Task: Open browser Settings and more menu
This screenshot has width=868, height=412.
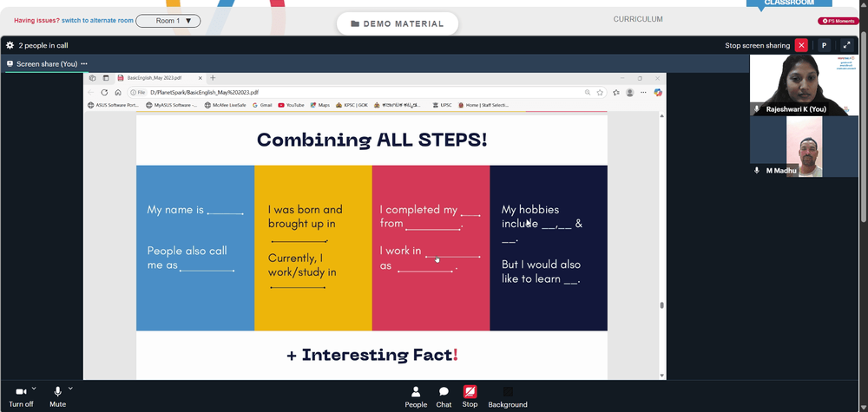Action: coord(643,92)
